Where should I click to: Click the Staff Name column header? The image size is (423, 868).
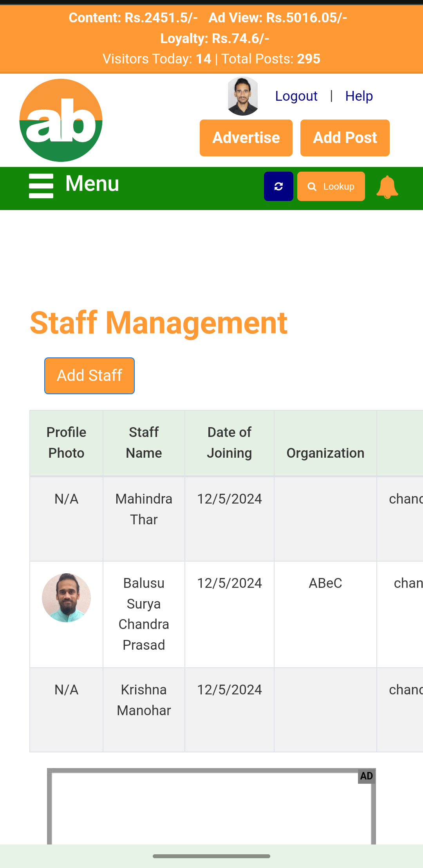click(144, 443)
